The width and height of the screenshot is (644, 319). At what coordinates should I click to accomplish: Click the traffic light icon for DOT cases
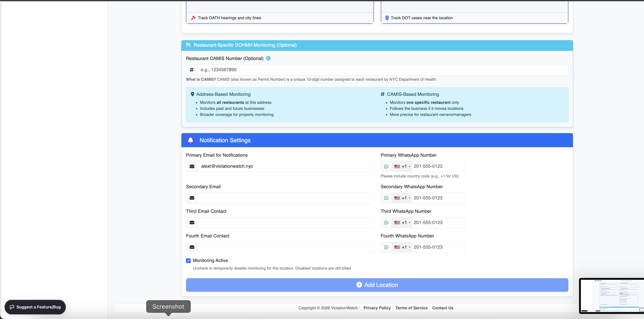(x=387, y=18)
